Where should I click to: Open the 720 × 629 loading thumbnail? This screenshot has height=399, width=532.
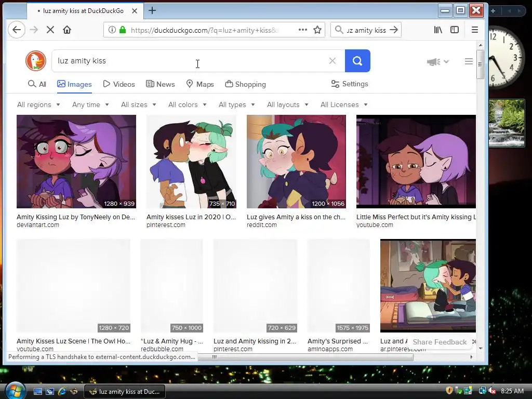[x=255, y=286]
